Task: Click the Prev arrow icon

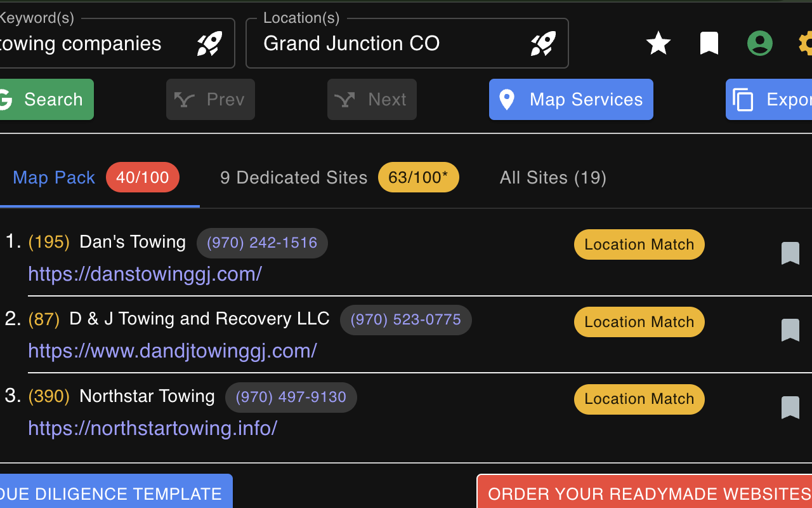Action: 183,99
